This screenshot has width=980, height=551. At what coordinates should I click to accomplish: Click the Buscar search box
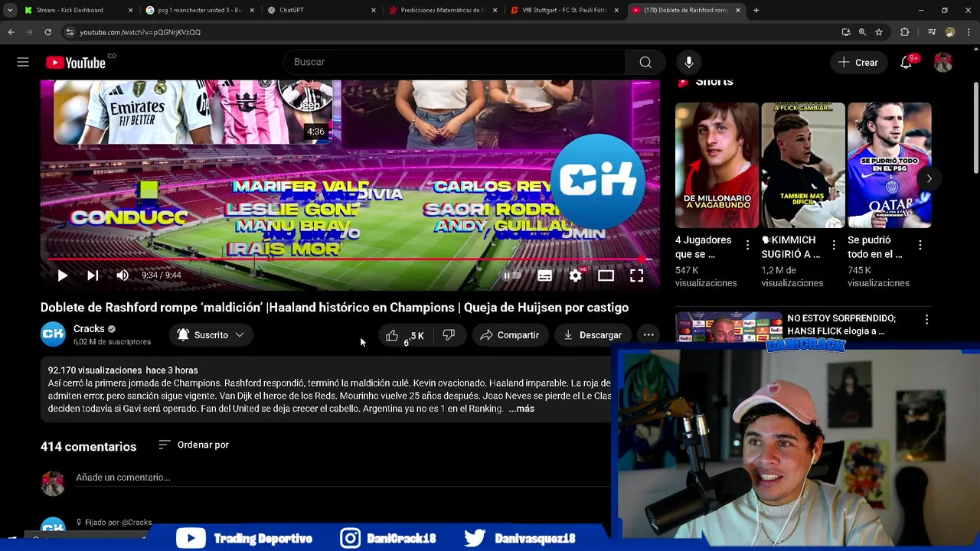pyautogui.click(x=456, y=62)
